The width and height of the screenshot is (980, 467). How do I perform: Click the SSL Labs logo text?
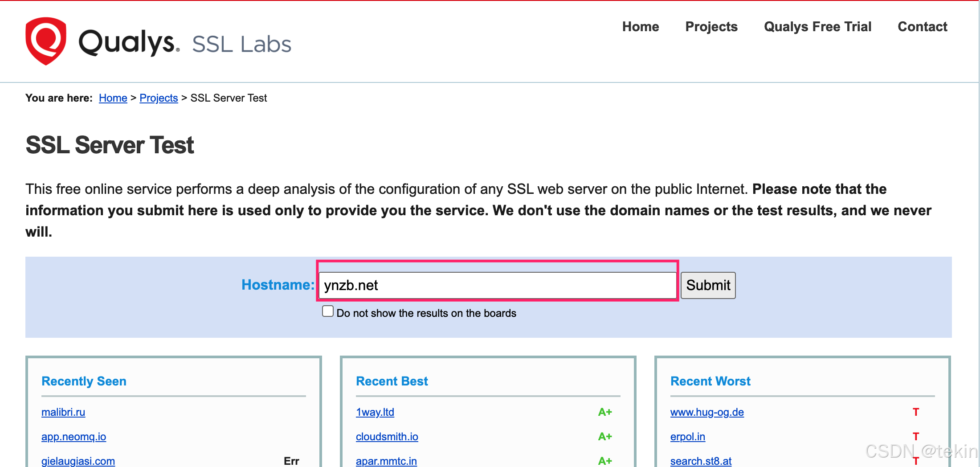coord(241,45)
